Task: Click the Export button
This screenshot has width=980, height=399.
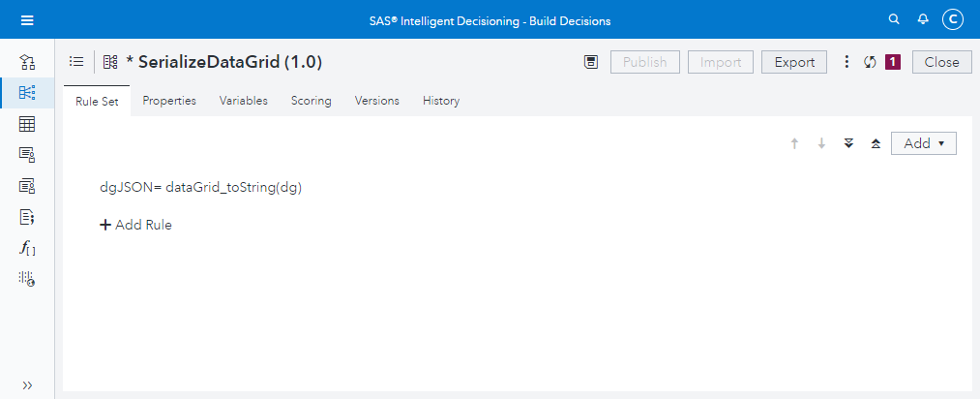Action: pyautogui.click(x=794, y=62)
